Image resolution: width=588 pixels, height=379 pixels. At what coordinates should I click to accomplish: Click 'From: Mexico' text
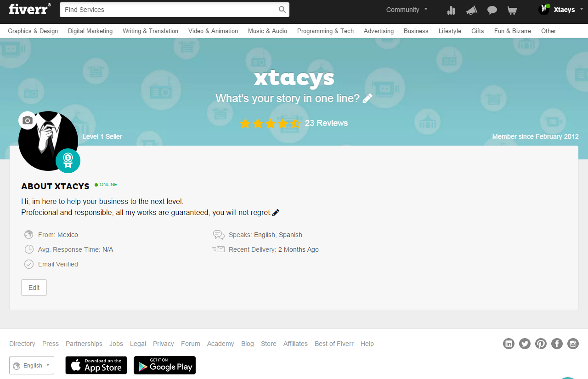point(58,235)
